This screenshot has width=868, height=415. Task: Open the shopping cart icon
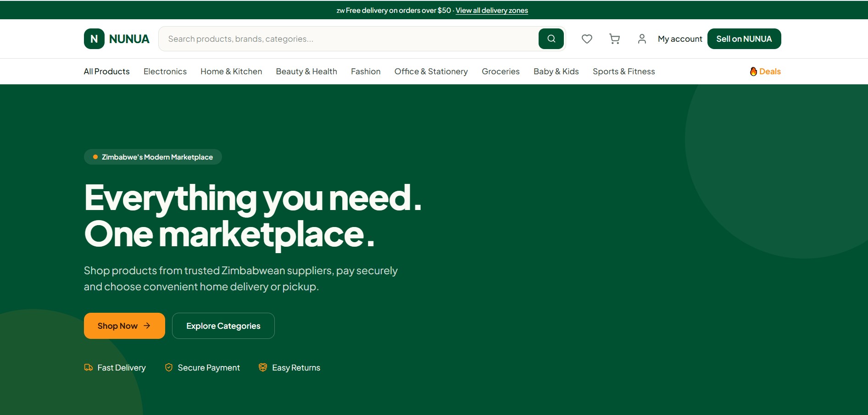pyautogui.click(x=614, y=39)
